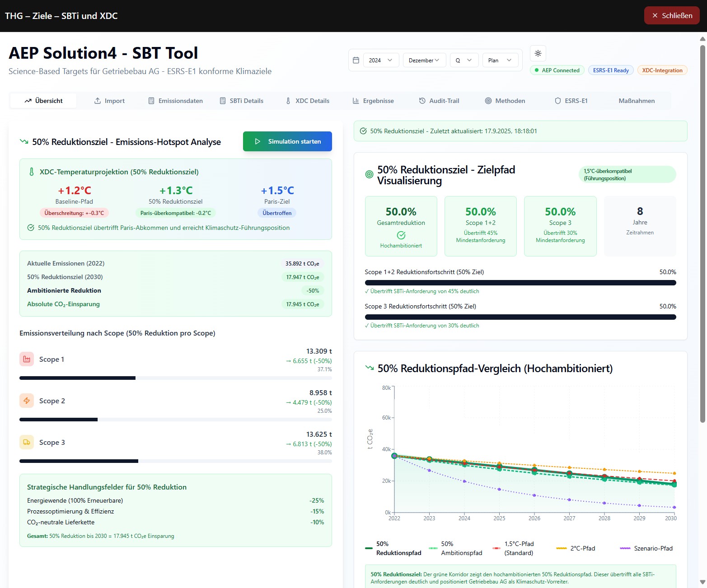Open the Plan selection dropdown
The width and height of the screenshot is (707, 588).
[x=500, y=60]
